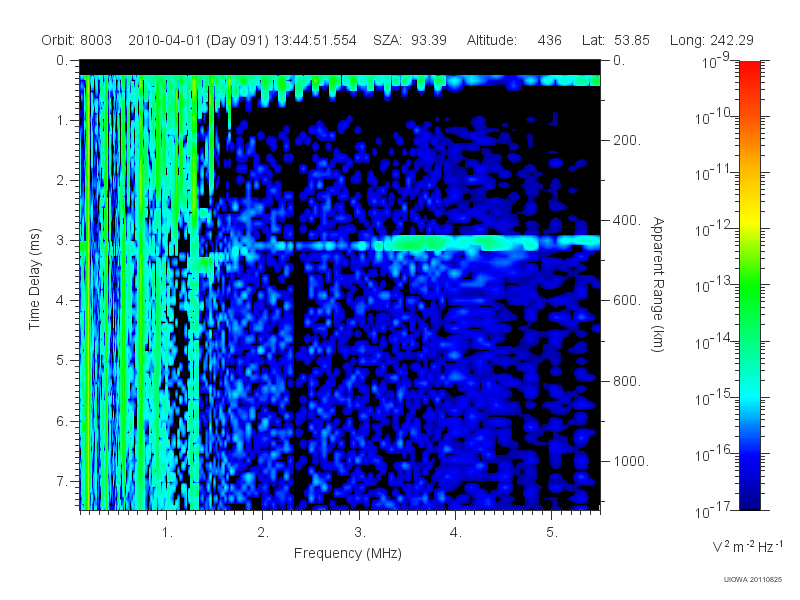
Task: Click the 7. ms time delay tick label
Action: click(61, 481)
